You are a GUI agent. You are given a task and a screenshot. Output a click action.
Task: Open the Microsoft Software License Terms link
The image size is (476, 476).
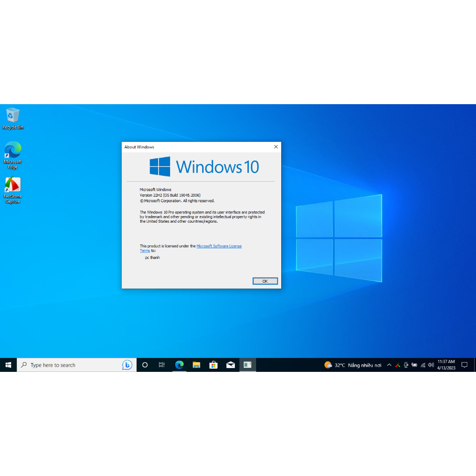(219, 246)
